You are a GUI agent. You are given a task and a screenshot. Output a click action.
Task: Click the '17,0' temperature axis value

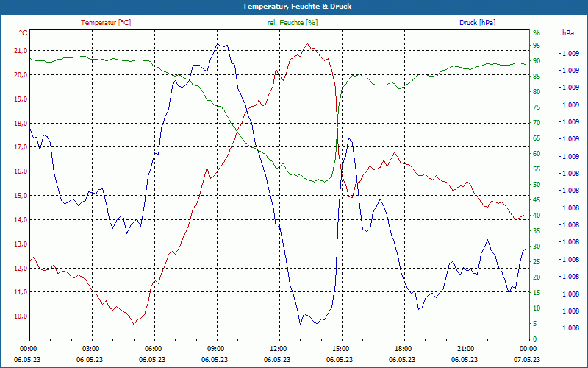coord(21,147)
